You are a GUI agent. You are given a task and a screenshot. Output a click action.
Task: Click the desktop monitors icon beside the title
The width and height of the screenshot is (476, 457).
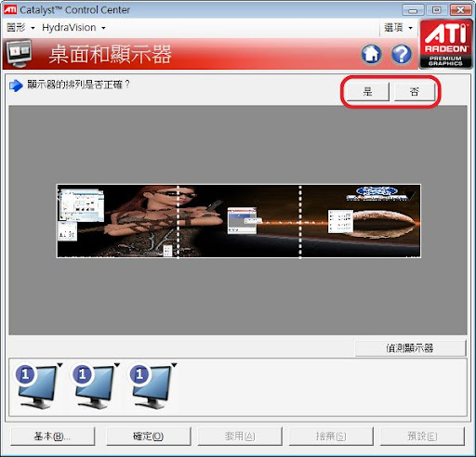[x=19, y=53]
